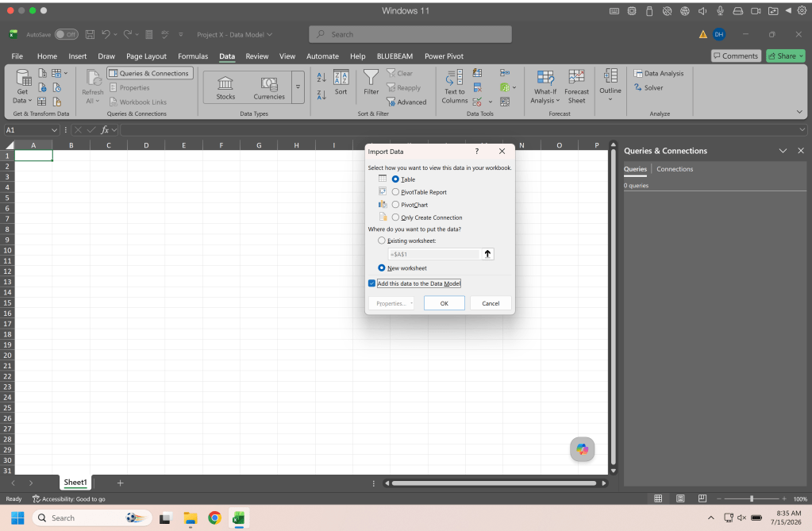Click the Import Data help question mark
This screenshot has width=812, height=531.
point(477,152)
